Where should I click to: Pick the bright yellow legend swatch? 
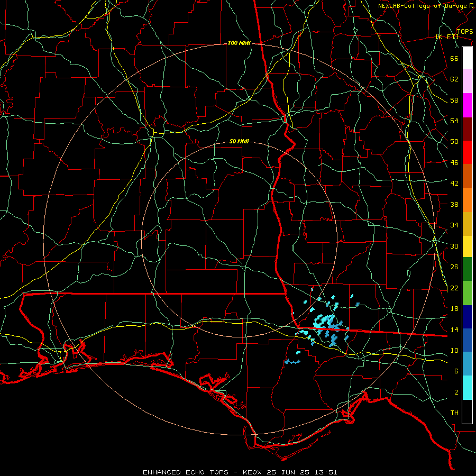click(x=467, y=246)
